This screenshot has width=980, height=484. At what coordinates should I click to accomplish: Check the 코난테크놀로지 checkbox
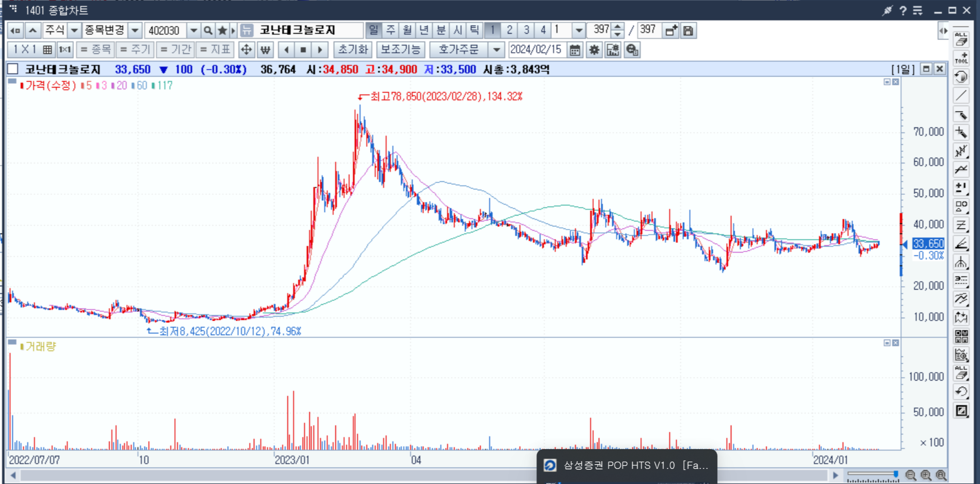[x=13, y=69]
